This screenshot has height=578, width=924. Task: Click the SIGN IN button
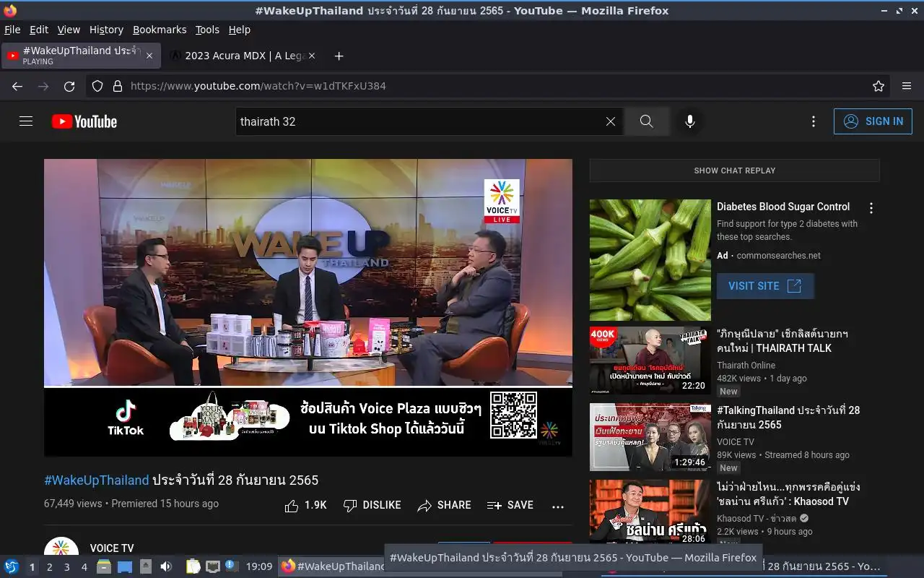tap(873, 121)
